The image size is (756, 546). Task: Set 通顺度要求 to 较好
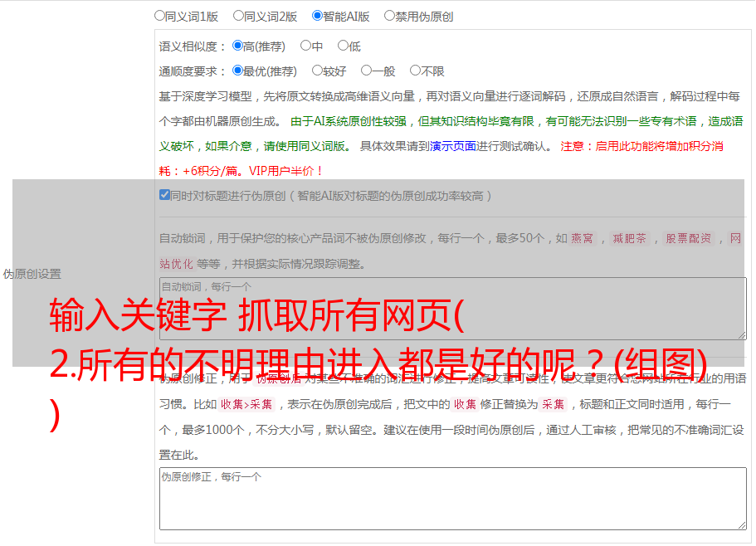click(317, 71)
